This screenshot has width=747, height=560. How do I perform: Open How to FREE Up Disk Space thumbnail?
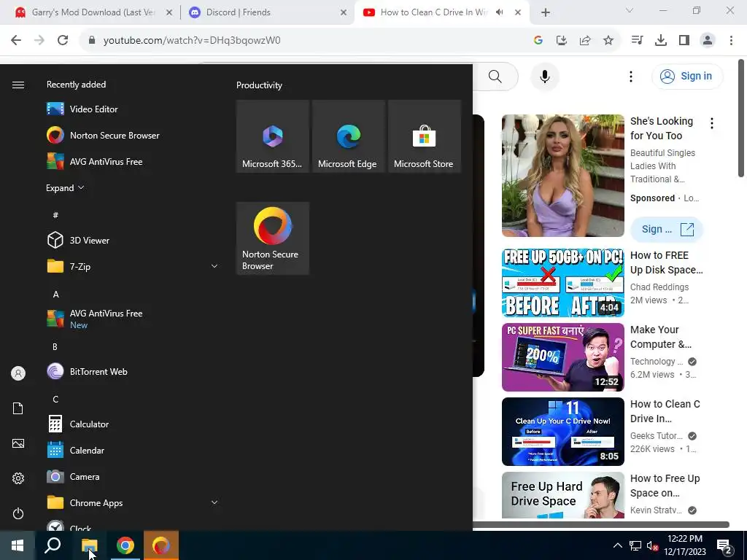(x=562, y=283)
